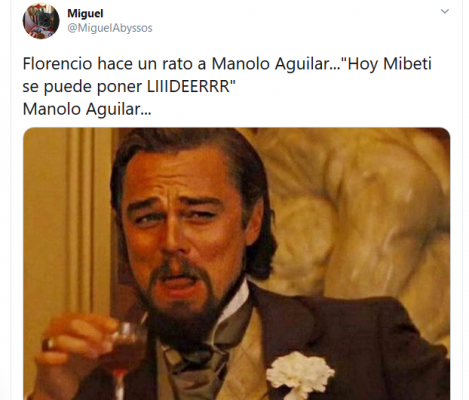Click the final "Manolo Aguilar..." text line

(x=87, y=109)
